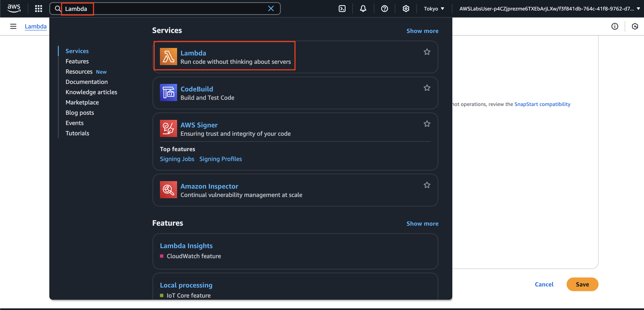Toggle favorite star for CodeBuild

pos(427,88)
